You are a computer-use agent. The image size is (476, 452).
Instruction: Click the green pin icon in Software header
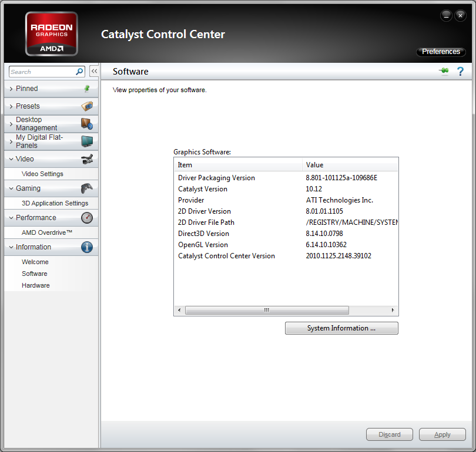444,71
